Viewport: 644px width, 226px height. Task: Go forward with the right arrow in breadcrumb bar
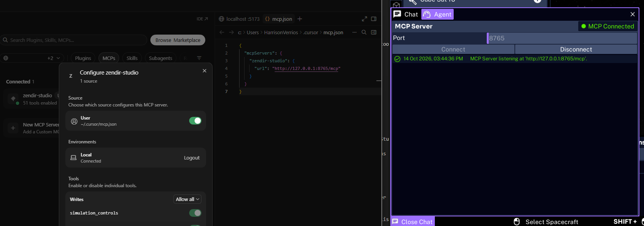tap(231, 33)
